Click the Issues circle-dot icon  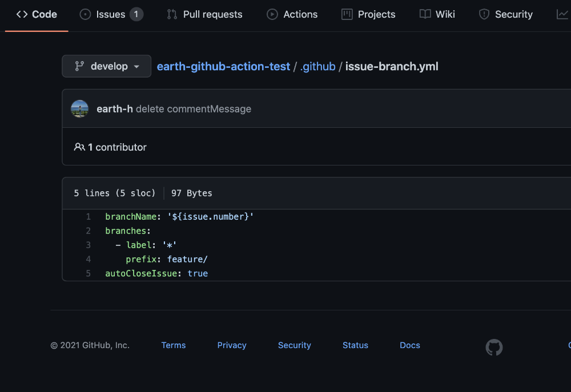click(85, 15)
